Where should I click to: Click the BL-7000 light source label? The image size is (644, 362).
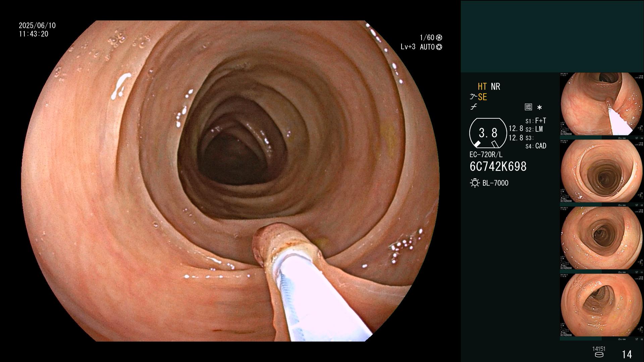pos(495,183)
